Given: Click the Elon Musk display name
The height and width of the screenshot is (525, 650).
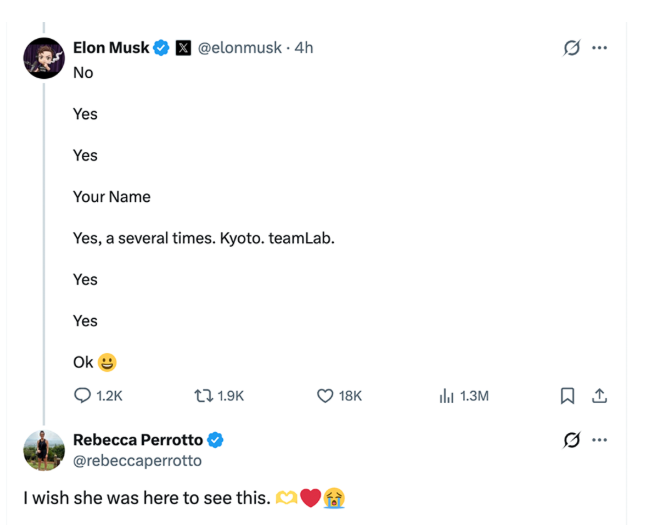Looking at the screenshot, I should coord(111,48).
